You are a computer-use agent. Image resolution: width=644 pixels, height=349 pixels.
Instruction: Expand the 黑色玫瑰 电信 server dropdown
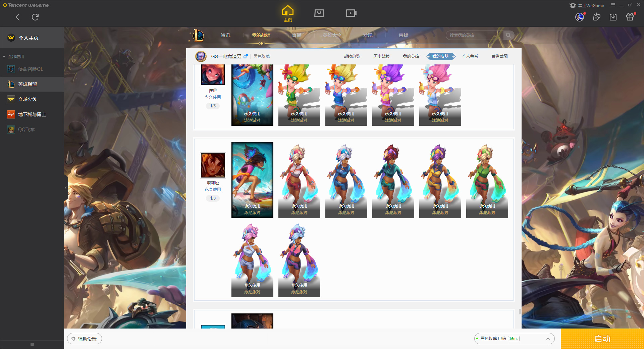tap(514, 339)
